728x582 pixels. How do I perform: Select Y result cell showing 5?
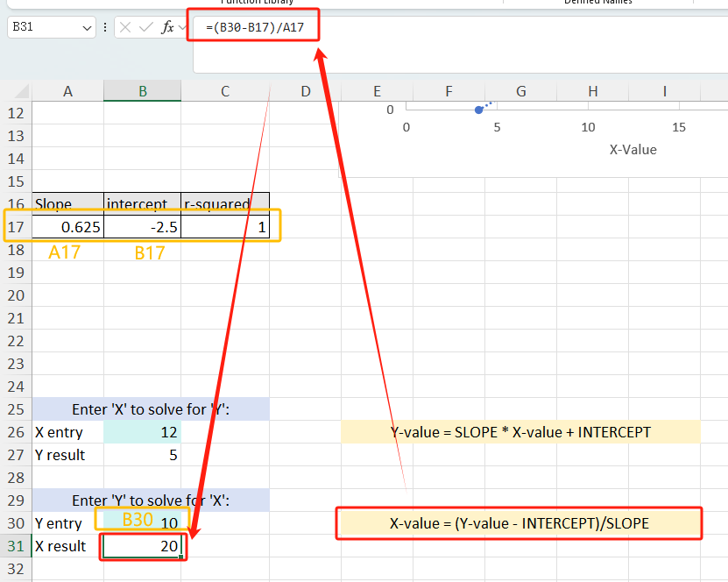point(143,455)
